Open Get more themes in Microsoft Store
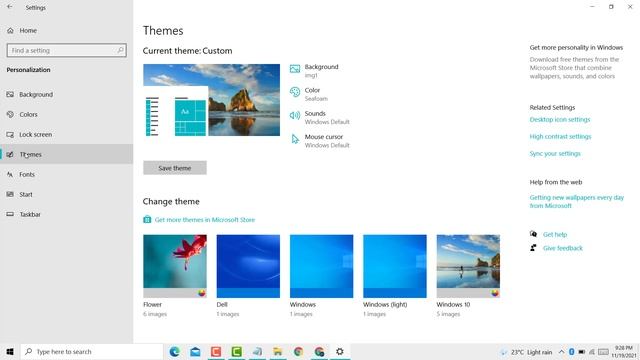Screen dimensions: 640x360 204,220
